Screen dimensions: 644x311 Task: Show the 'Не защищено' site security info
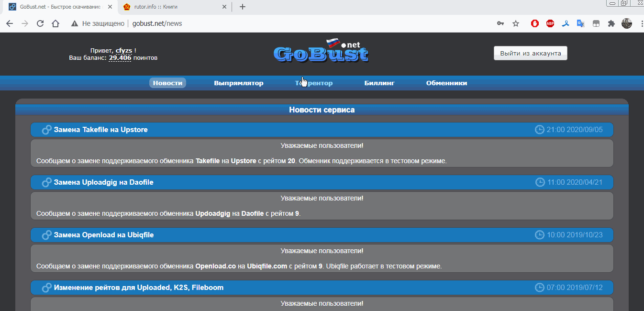[x=99, y=23]
